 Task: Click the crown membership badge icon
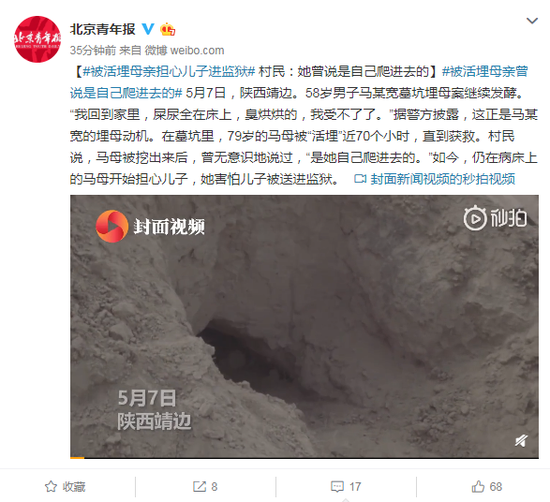167,29
